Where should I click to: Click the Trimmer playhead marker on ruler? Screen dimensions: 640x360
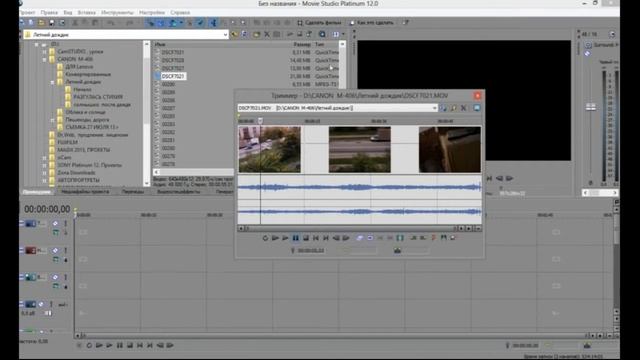coord(260,121)
